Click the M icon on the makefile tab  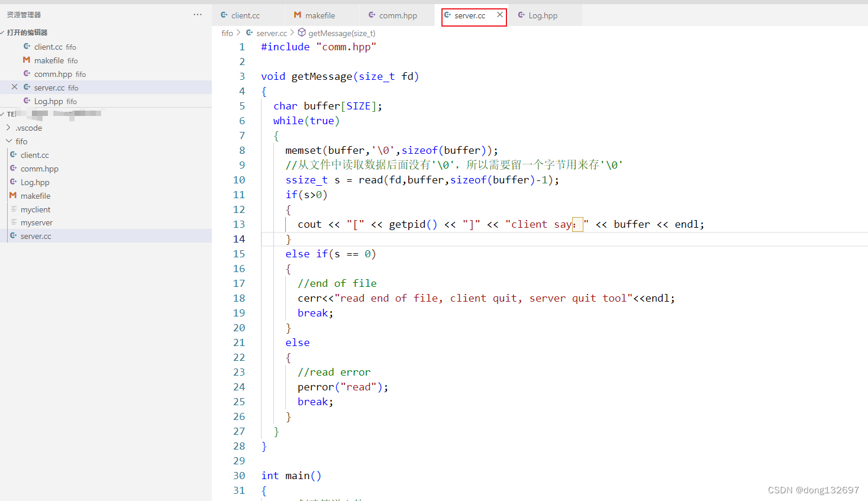298,15
